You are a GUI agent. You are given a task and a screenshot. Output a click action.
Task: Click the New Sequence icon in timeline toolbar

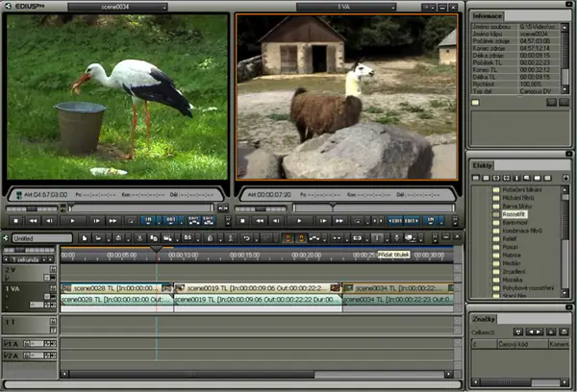pyautogui.click(x=85, y=237)
